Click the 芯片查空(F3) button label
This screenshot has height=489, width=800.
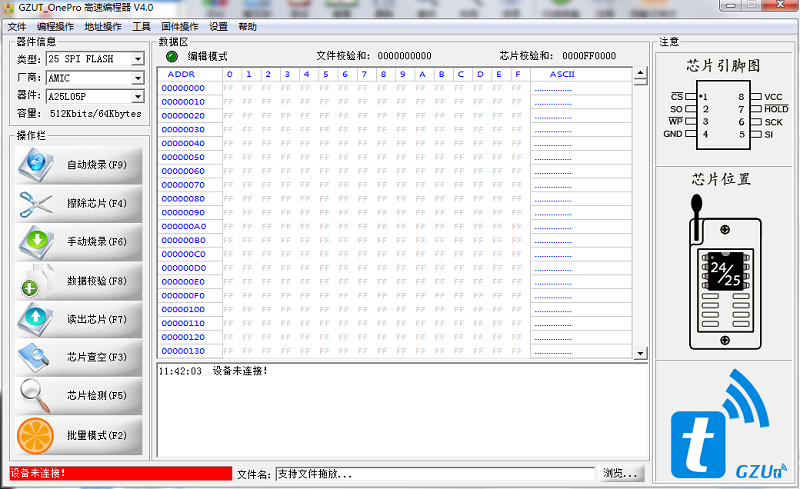coord(97,357)
